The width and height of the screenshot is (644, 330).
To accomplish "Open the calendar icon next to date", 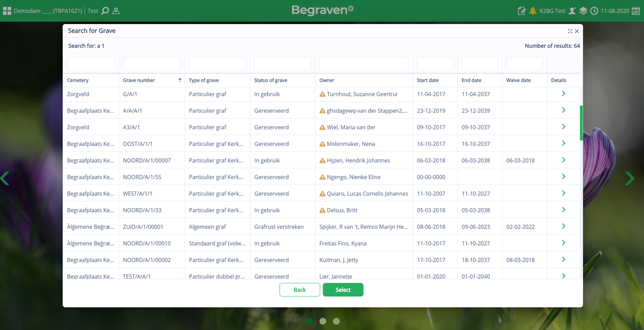I will pos(637,11).
